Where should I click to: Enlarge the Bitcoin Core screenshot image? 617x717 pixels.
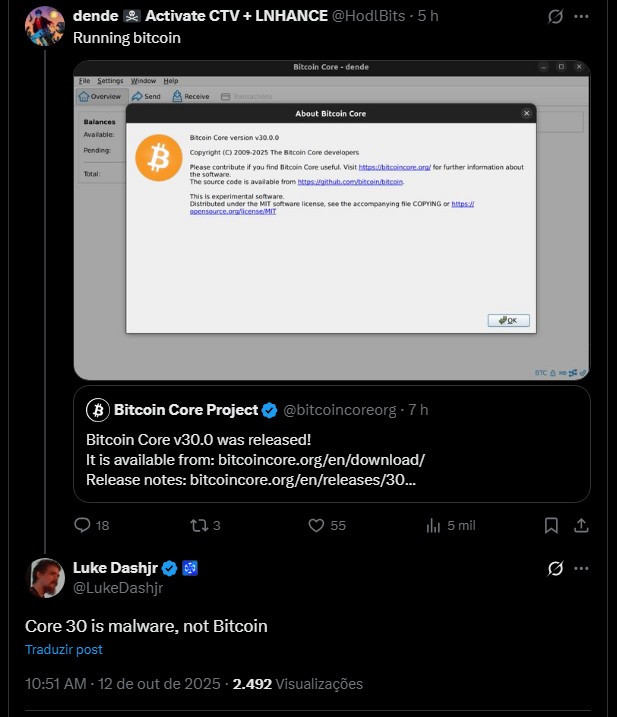pyautogui.click(x=332, y=220)
